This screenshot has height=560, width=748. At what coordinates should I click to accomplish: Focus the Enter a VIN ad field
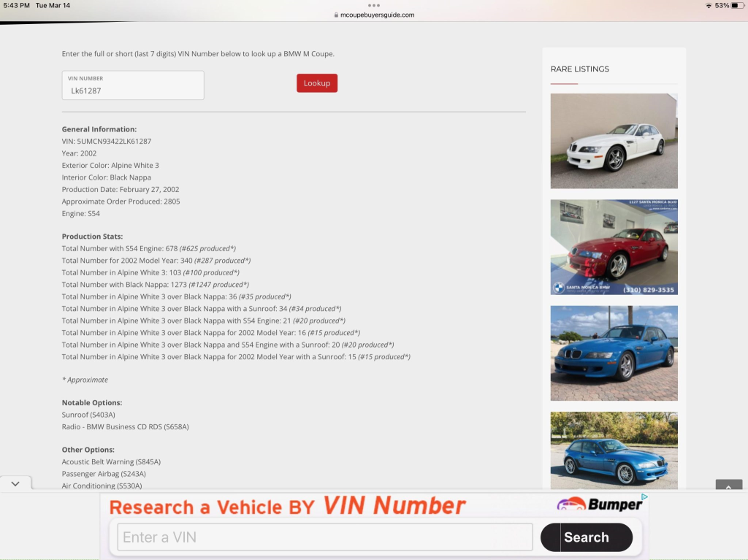(x=325, y=537)
